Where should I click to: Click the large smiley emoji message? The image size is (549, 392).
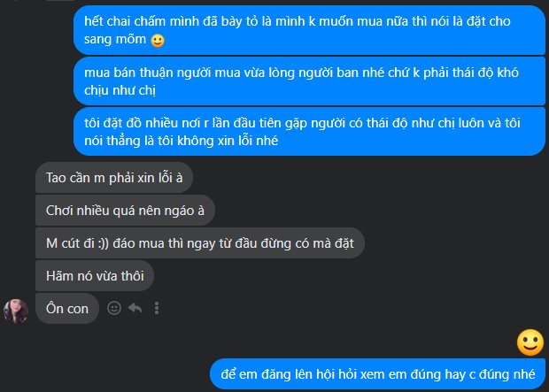[530, 342]
